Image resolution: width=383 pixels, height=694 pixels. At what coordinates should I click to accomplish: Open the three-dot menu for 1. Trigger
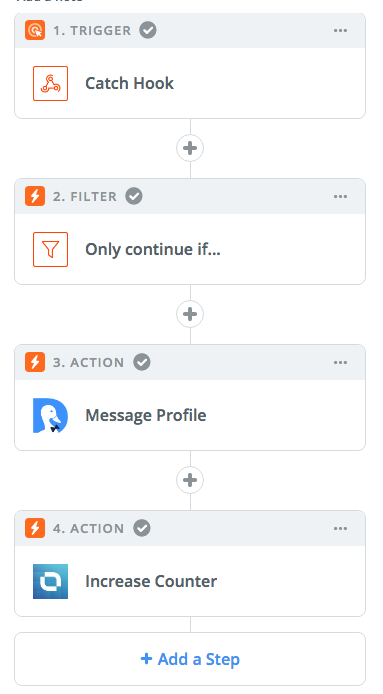point(340,31)
